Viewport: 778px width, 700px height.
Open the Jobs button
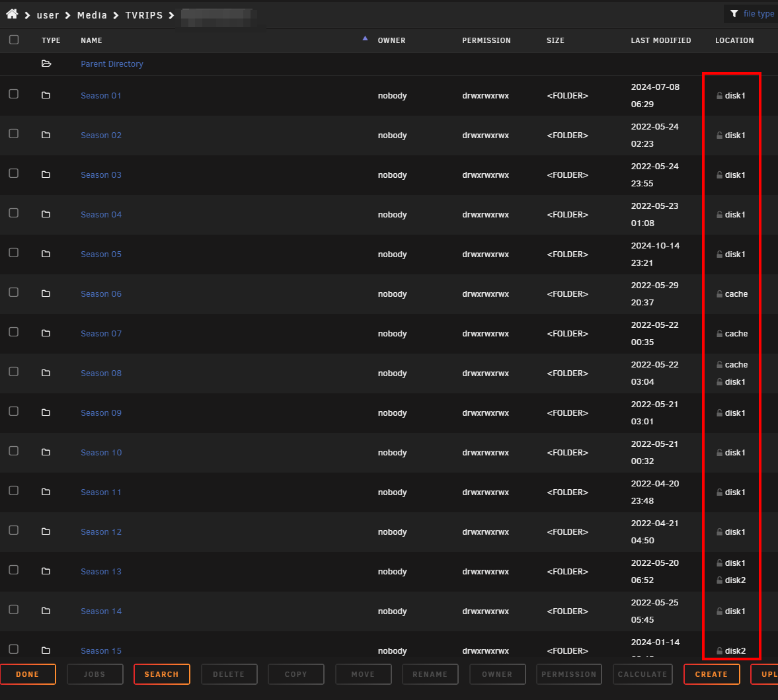coord(95,674)
